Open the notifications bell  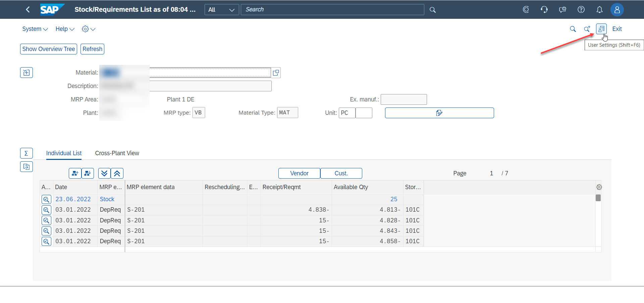tap(599, 10)
